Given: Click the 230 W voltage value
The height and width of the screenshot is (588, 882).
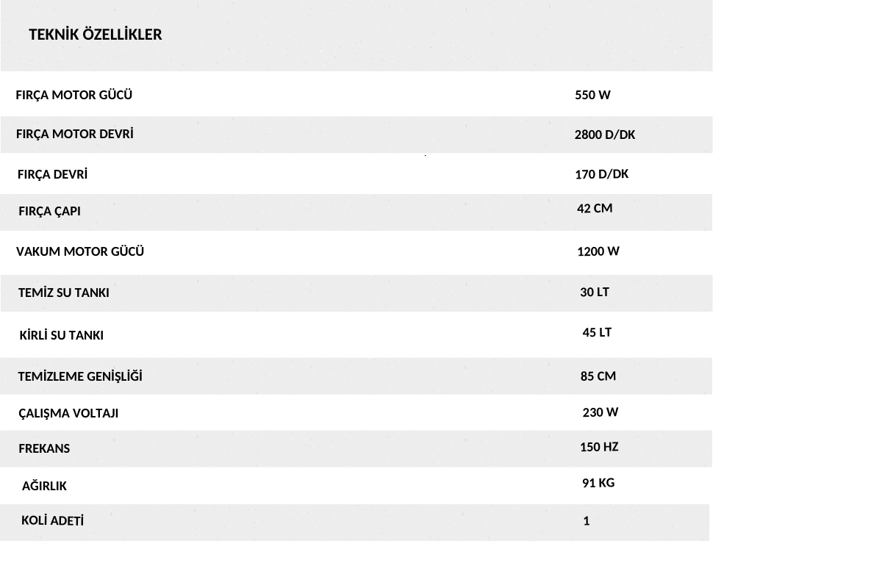Looking at the screenshot, I should pyautogui.click(x=600, y=412).
